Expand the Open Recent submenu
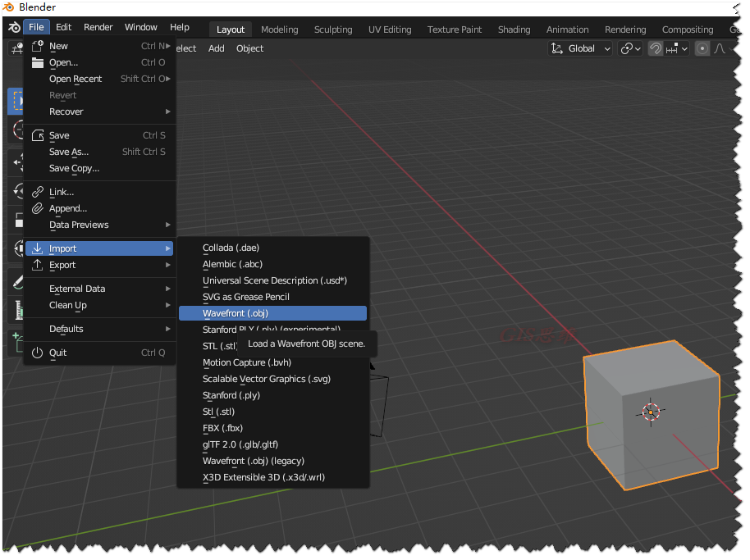Image resolution: width=750 pixels, height=560 pixels. (99, 79)
